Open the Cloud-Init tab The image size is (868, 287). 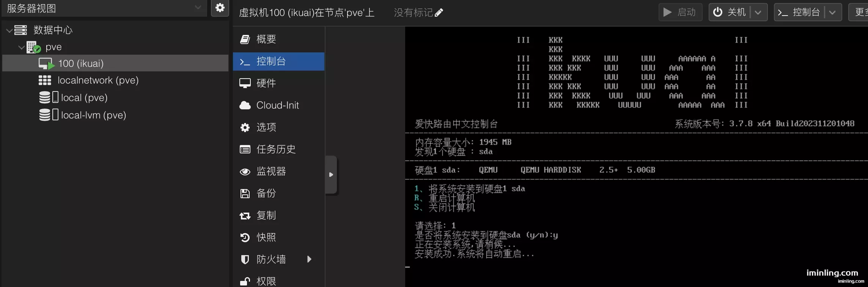click(x=278, y=105)
